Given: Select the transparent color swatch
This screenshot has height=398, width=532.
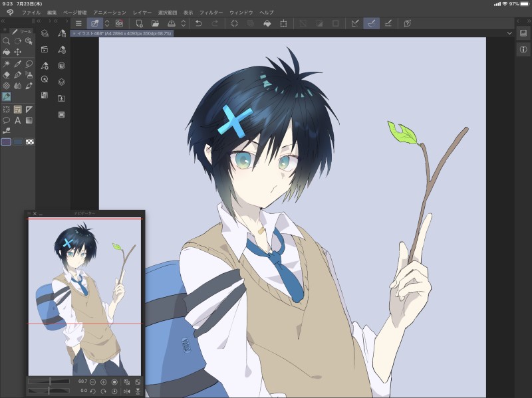Looking at the screenshot, I should 29,142.
